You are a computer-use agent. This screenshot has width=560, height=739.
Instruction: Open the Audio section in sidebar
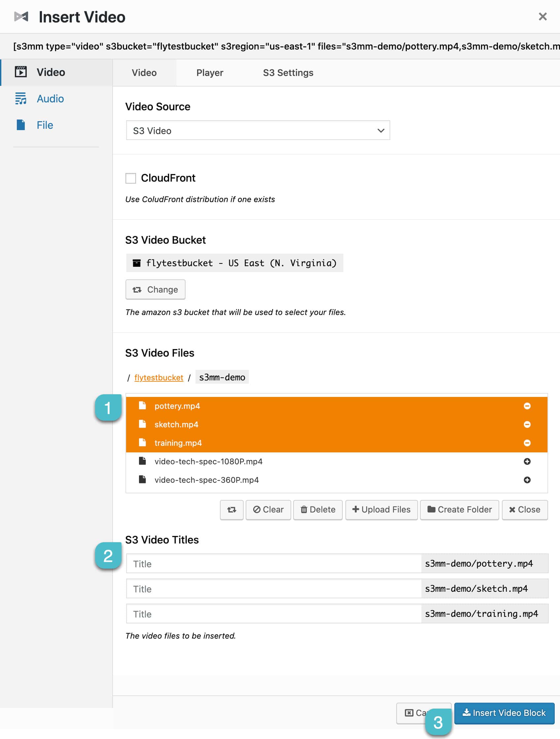50,98
